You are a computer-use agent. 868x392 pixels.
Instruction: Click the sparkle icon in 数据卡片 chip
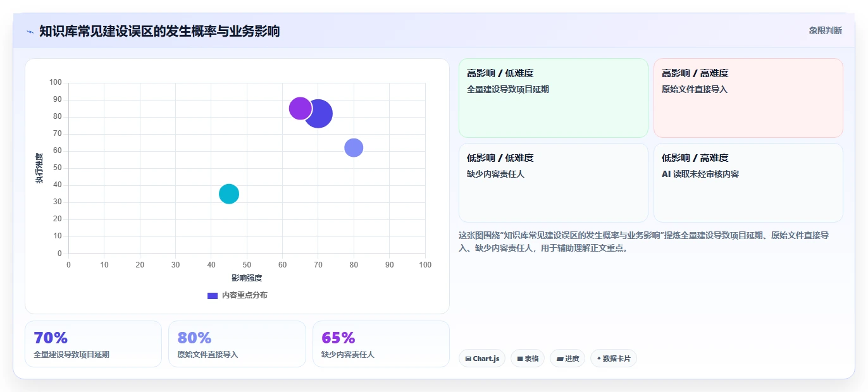(598, 358)
